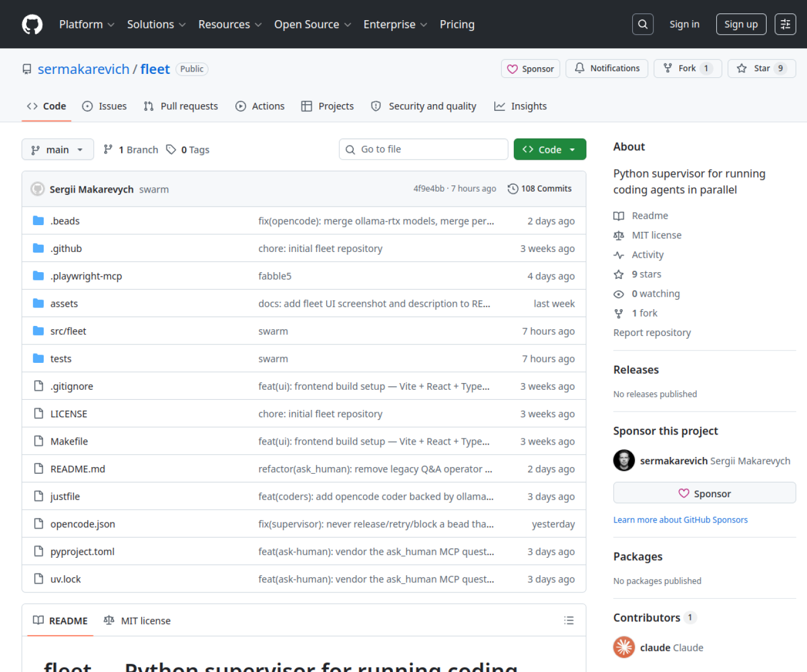Open the 108 Commits history
The height and width of the screenshot is (672, 807).
540,189
